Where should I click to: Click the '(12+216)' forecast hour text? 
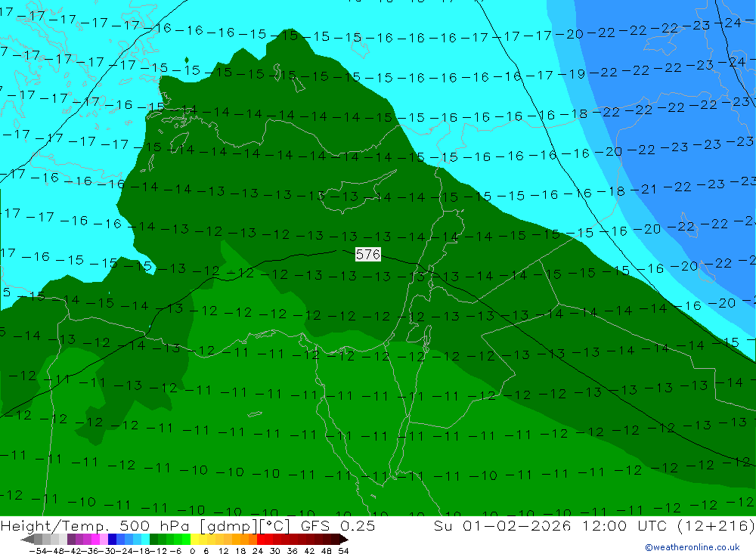coord(715,525)
